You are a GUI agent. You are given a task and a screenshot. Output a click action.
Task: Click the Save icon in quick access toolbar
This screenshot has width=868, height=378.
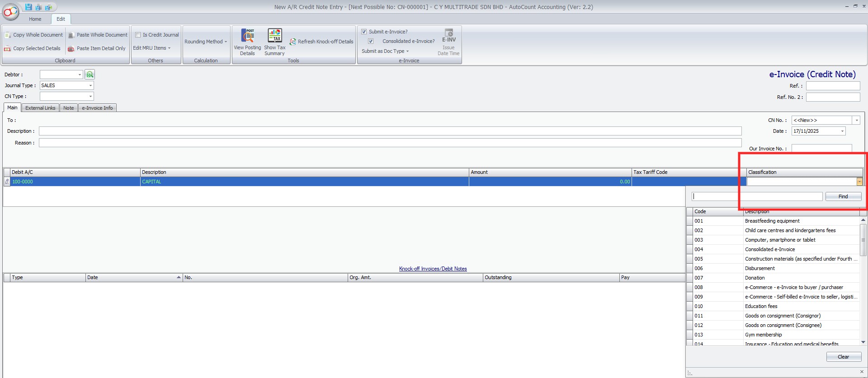click(x=28, y=7)
